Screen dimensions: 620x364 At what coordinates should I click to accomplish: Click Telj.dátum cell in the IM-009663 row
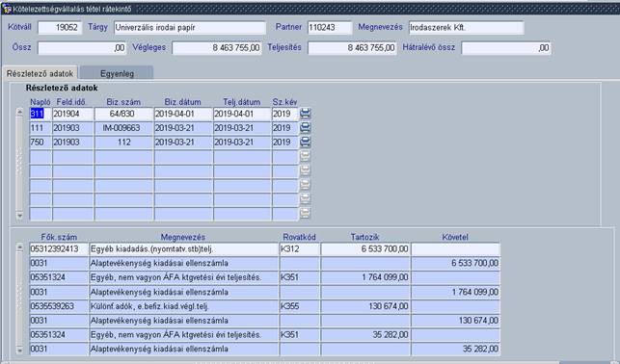pos(242,128)
